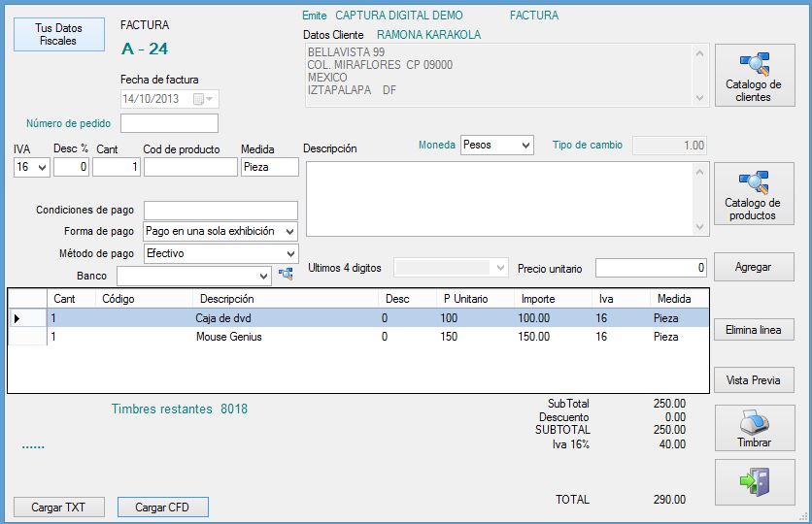Click the TOTAL value 290.00
812x524 pixels.
(x=669, y=500)
